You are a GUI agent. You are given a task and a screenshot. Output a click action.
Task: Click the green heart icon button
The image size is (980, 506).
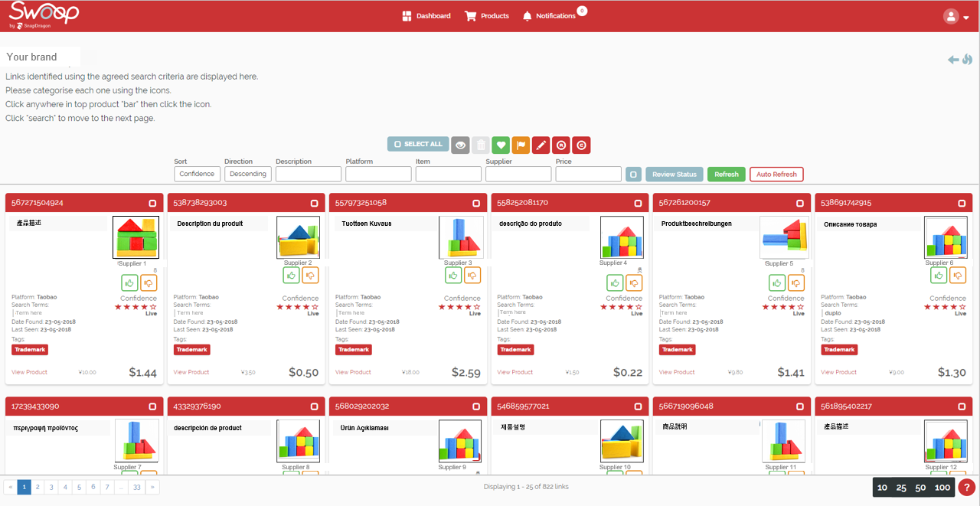point(501,145)
